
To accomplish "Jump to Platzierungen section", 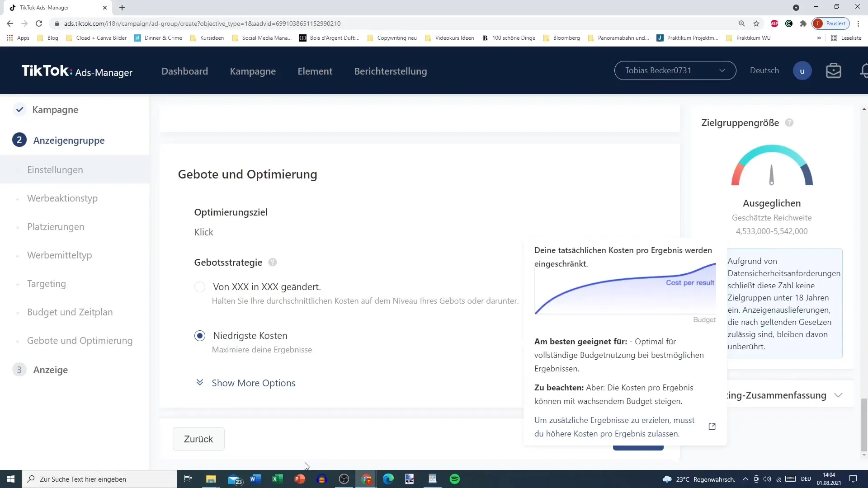I will pos(56,227).
